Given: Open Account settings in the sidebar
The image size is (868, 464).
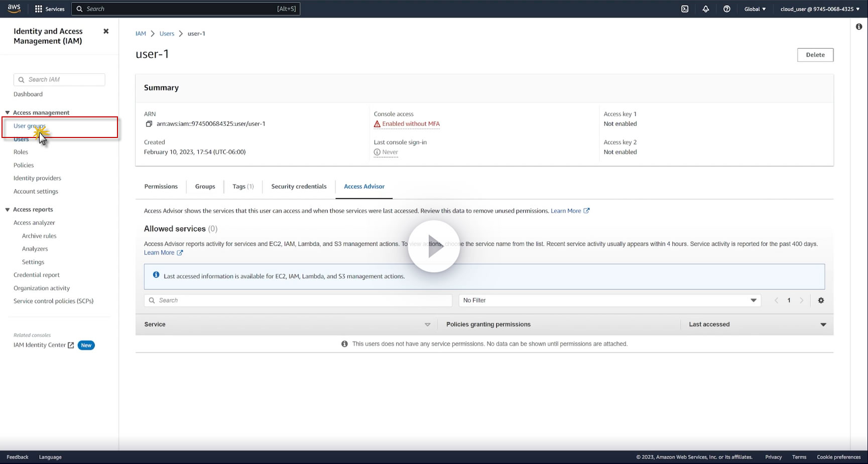Looking at the screenshot, I should click(x=36, y=191).
